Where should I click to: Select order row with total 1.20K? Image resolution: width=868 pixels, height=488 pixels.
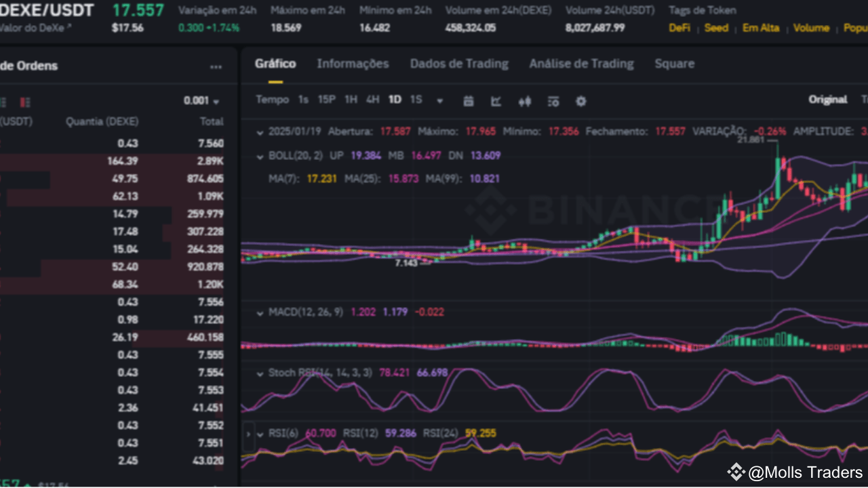click(x=112, y=285)
